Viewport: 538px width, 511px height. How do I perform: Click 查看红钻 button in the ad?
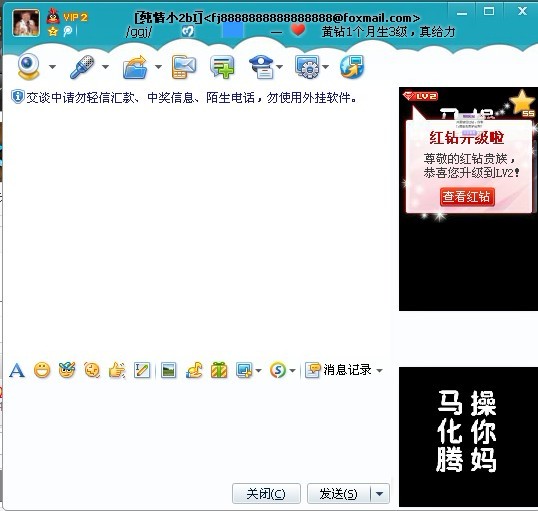pos(467,197)
